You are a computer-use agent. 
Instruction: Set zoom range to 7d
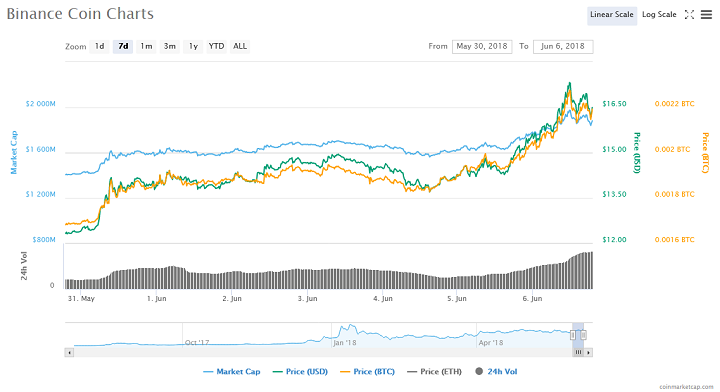click(123, 46)
